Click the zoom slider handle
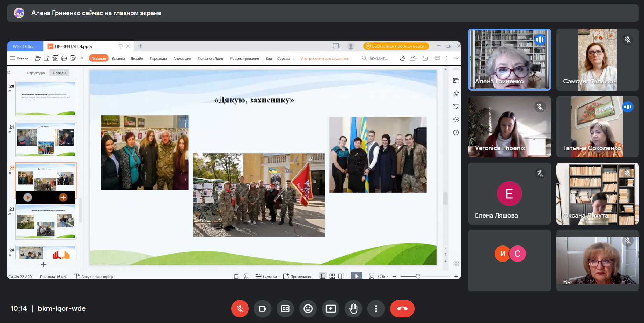This screenshot has width=644, height=323. tap(418, 276)
